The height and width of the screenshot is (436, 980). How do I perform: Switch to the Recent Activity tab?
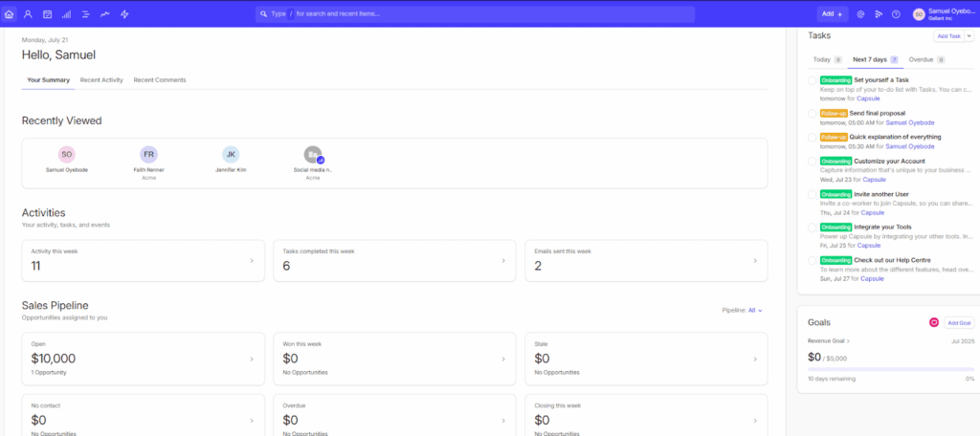pyautogui.click(x=101, y=80)
